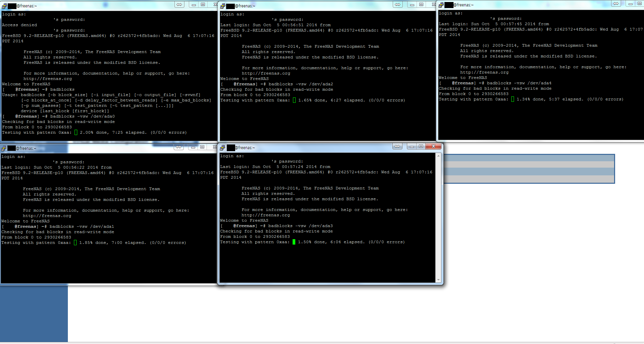
Task: Click the double-arrow title bar button in the ada0 window
Action: [179, 5]
